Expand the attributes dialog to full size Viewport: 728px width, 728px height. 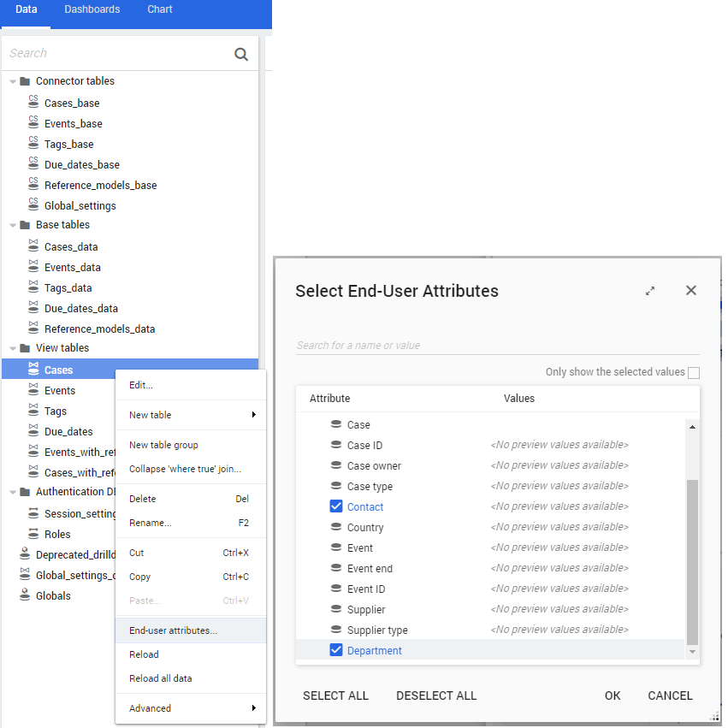coord(650,291)
